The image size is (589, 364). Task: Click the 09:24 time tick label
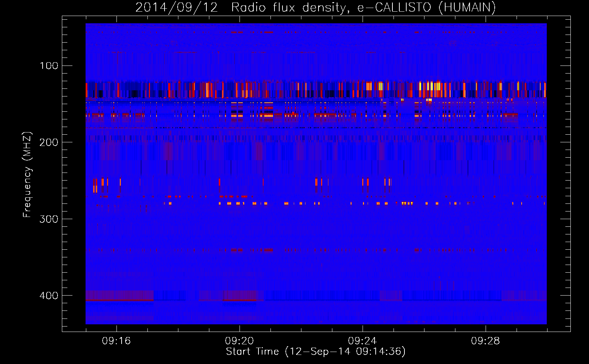coord(362,341)
